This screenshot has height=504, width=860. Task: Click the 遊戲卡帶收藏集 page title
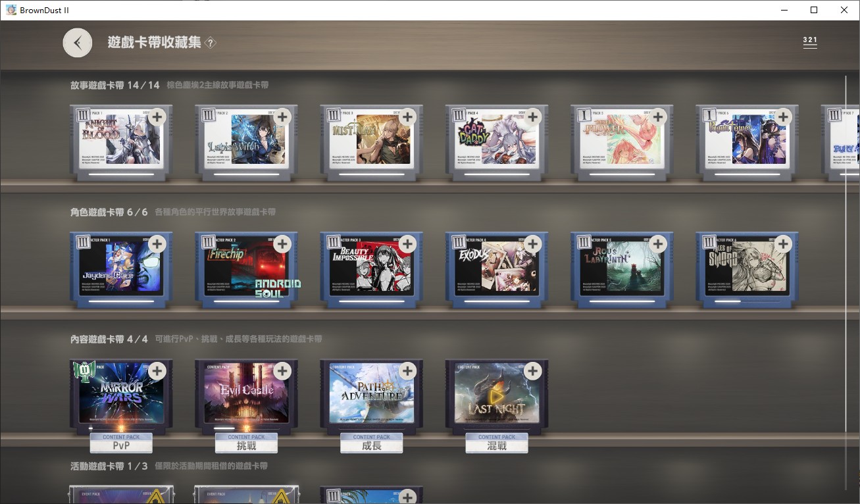155,43
